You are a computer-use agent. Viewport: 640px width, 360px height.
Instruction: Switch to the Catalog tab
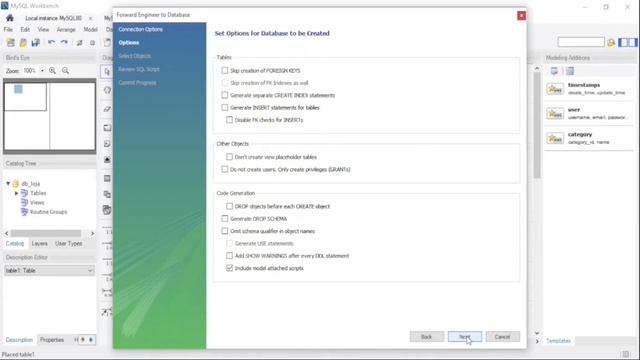click(x=15, y=243)
